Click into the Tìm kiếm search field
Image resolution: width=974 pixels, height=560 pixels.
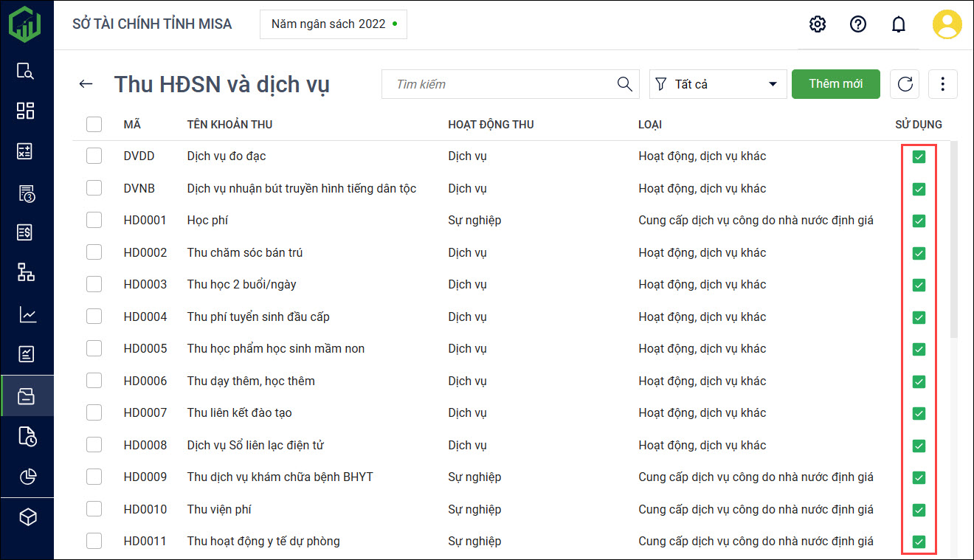(x=502, y=84)
